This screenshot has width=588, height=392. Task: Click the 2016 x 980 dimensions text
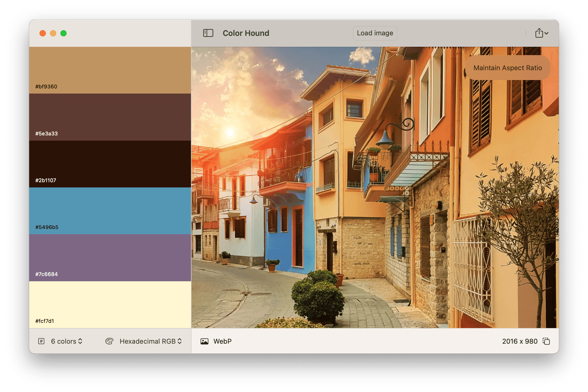pyautogui.click(x=520, y=341)
